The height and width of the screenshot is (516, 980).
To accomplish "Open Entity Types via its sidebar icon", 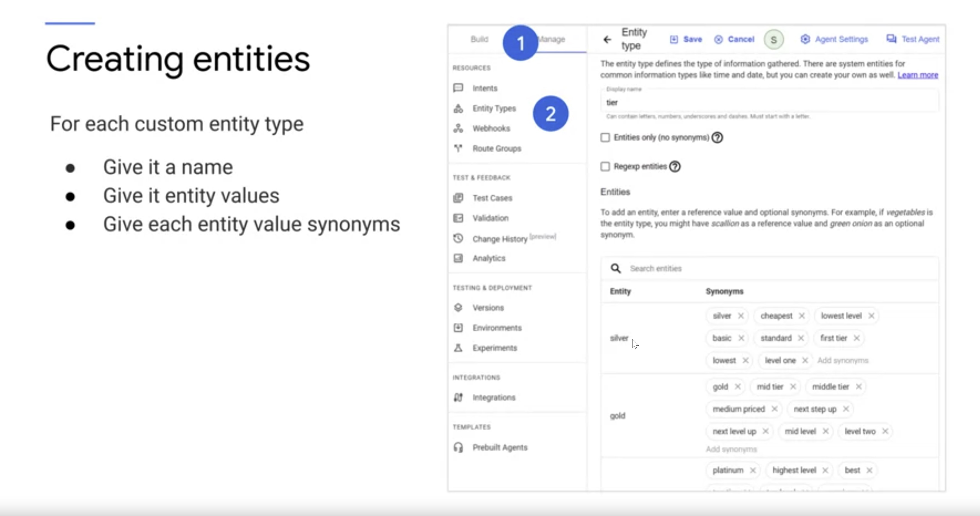I will [458, 109].
